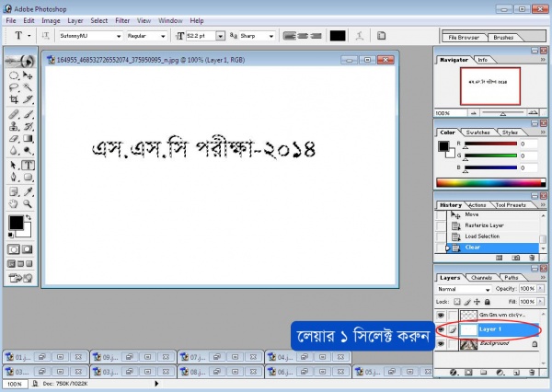Screen dimensions: 552x392
Task: Open the File menu
Action: (x=11, y=21)
